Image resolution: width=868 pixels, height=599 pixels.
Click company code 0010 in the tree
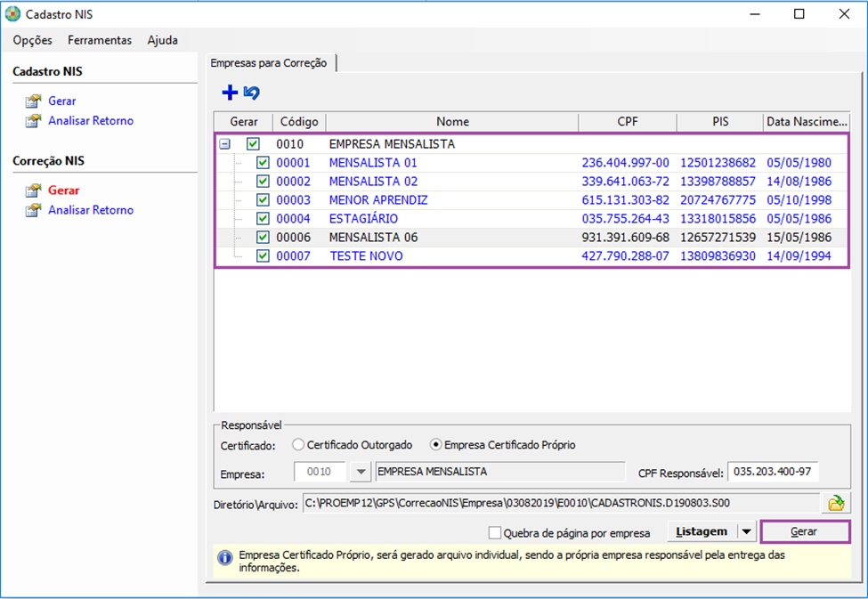pos(290,144)
